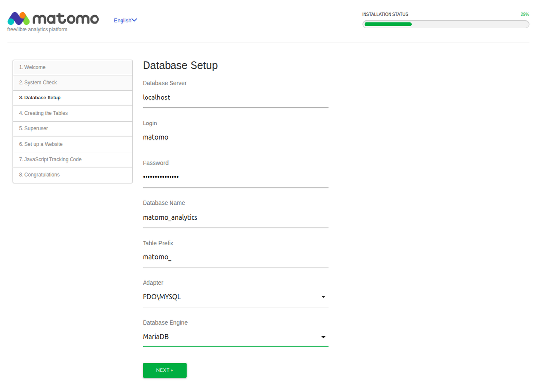The width and height of the screenshot is (536, 392).
Task: Select Database Setup step in sidebar
Action: click(73, 98)
